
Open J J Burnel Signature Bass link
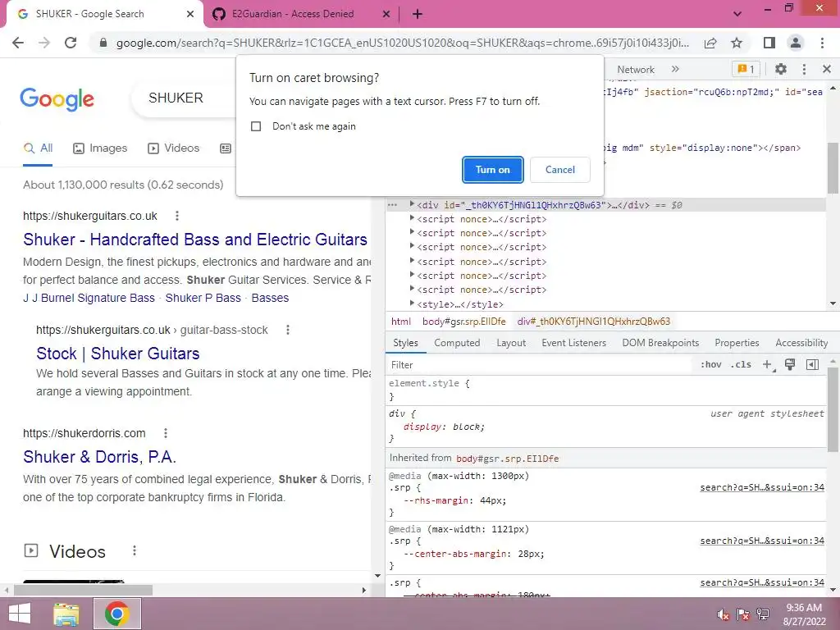click(89, 298)
